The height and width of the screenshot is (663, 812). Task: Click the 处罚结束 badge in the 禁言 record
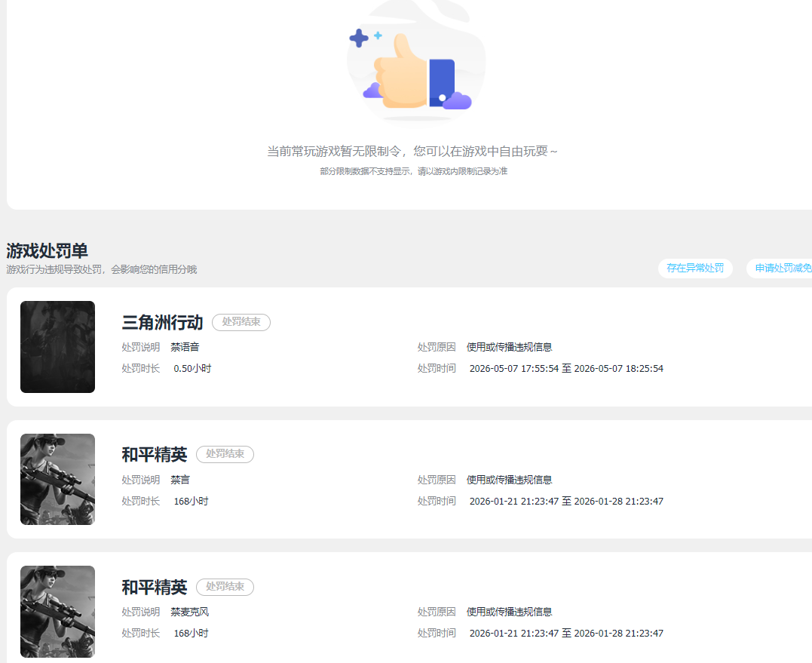coord(225,454)
